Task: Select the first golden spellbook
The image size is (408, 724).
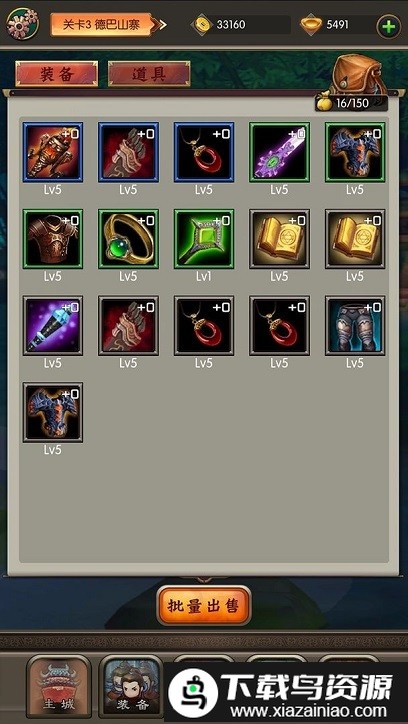Action: pos(279,239)
